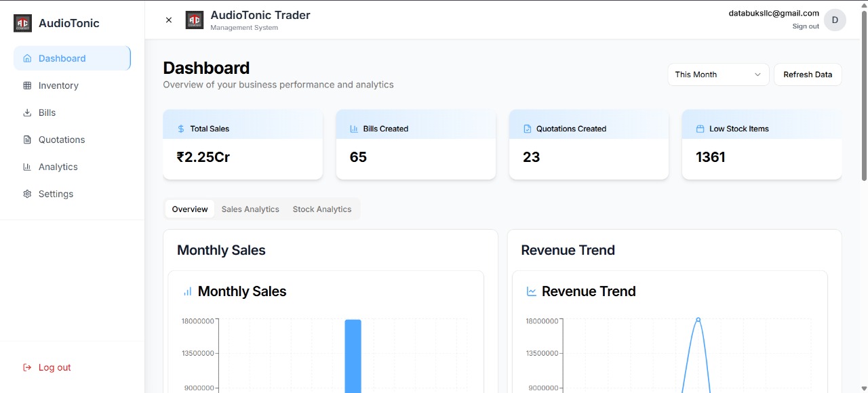Click the user avatar labeled D
Image resolution: width=868 pixels, height=393 pixels.
[x=835, y=20]
